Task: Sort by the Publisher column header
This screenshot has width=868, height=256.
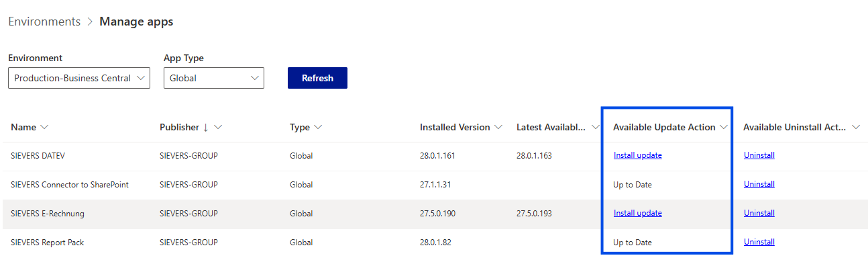Action: (x=179, y=127)
